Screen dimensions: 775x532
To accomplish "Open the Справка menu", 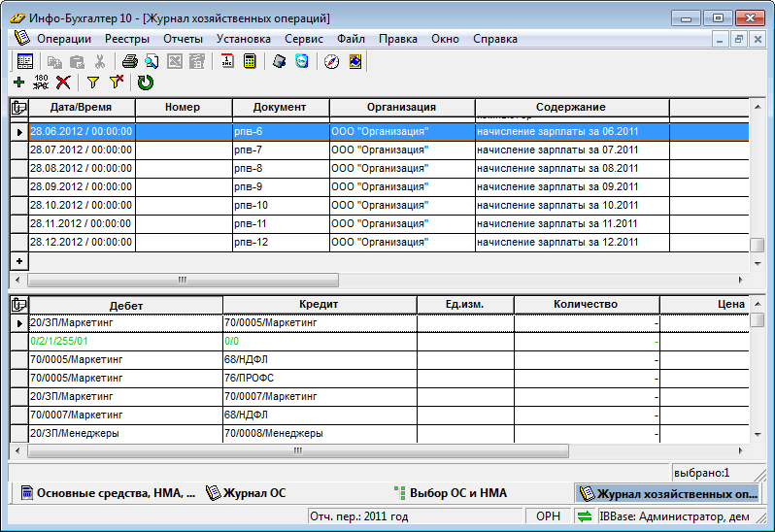I will [x=494, y=39].
